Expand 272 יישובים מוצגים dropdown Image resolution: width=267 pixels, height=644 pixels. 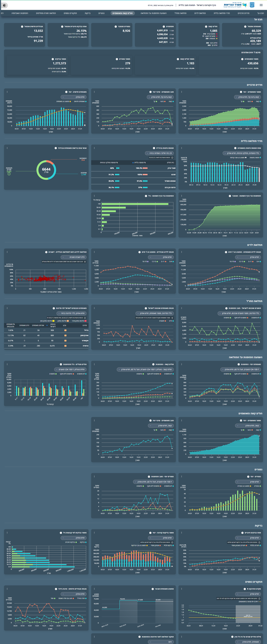click(x=74, y=257)
